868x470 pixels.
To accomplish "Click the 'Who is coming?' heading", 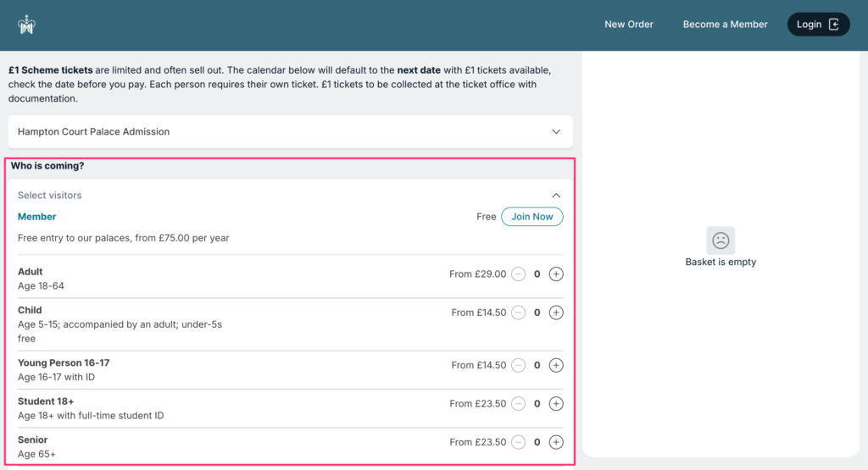I will point(47,166).
